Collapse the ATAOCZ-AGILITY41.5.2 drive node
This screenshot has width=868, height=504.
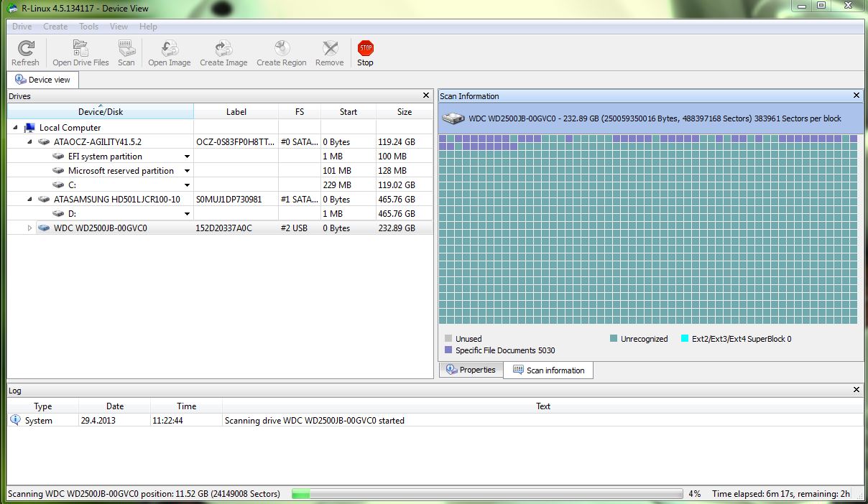pos(30,142)
